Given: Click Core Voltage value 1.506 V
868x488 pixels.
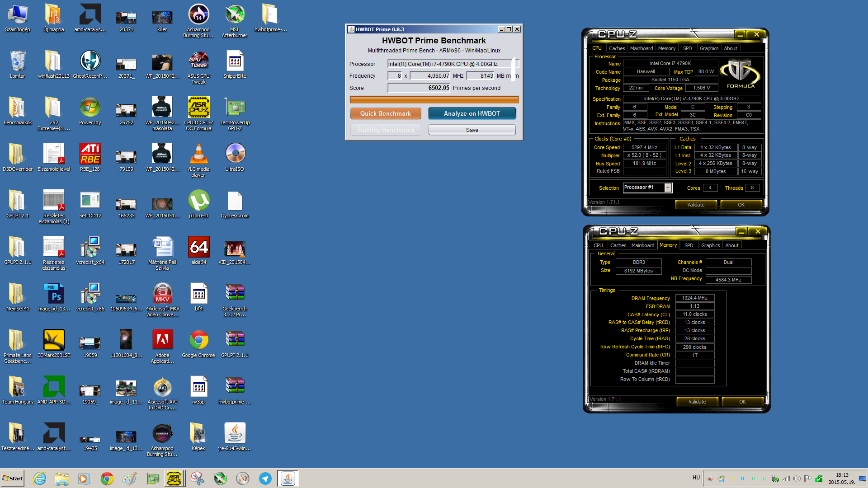Looking at the screenshot, I should 701,88.
